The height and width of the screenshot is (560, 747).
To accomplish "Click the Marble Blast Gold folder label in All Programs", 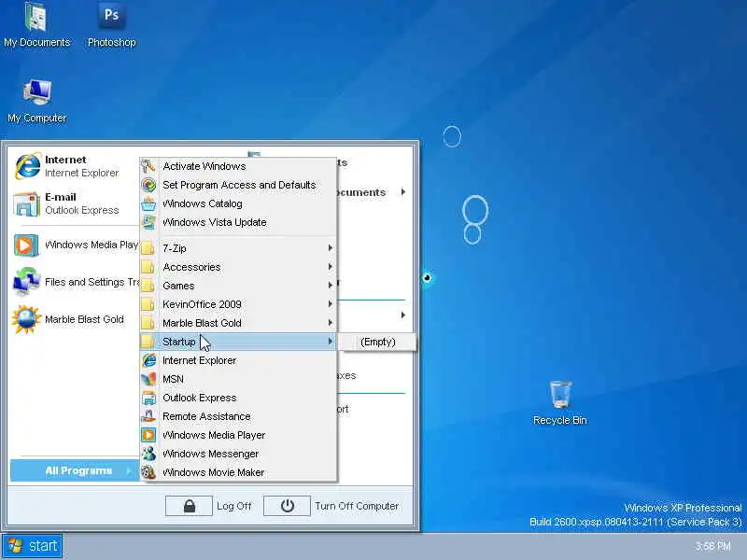I will click(202, 323).
